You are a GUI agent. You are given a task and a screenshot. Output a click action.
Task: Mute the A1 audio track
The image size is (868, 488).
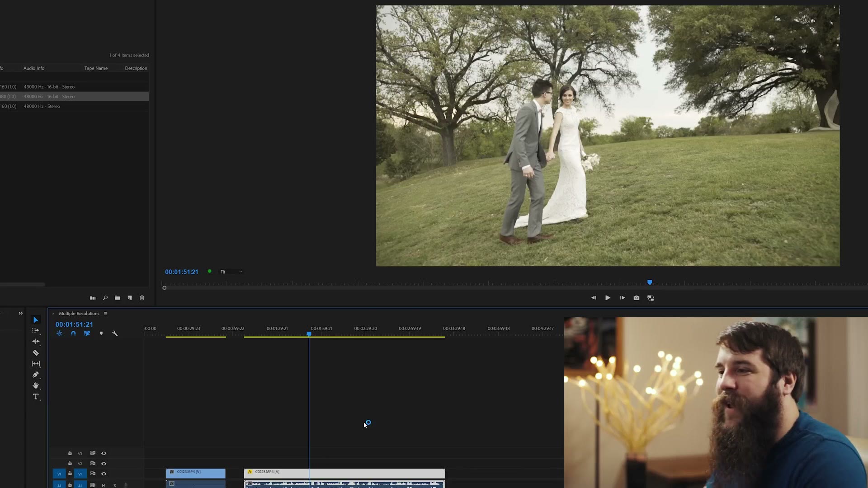[104, 485]
